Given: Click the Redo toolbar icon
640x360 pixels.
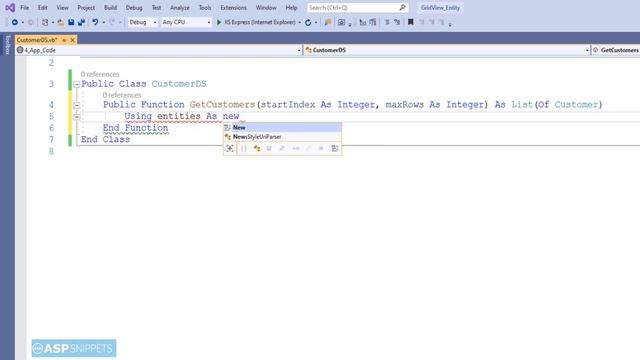Looking at the screenshot, I should click(112, 22).
